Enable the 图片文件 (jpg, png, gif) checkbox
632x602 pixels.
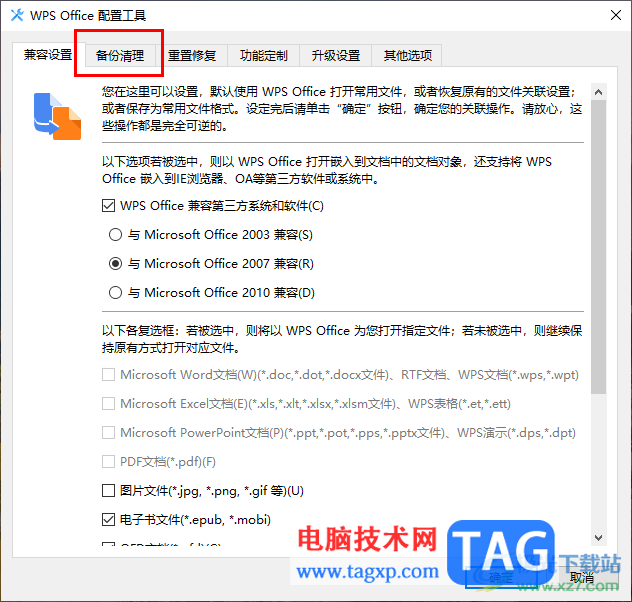tap(108, 491)
